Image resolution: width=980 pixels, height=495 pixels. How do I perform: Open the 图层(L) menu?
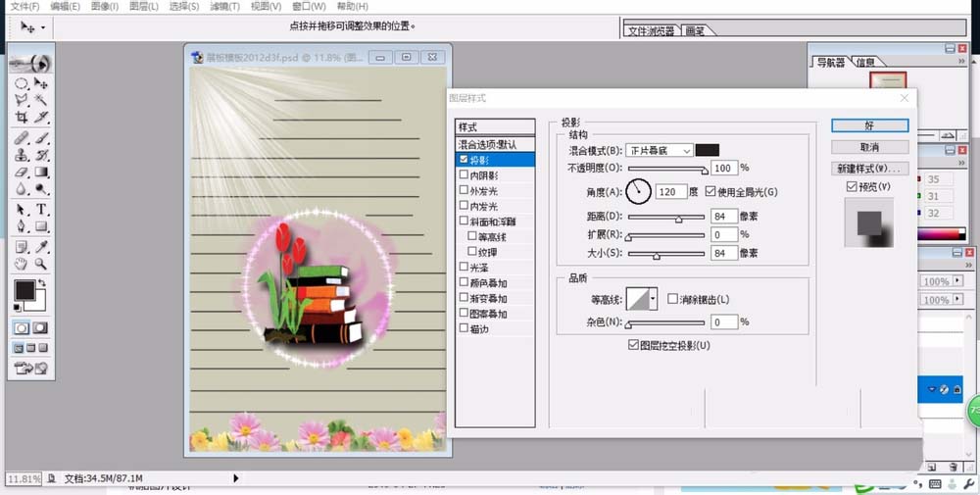point(144,6)
